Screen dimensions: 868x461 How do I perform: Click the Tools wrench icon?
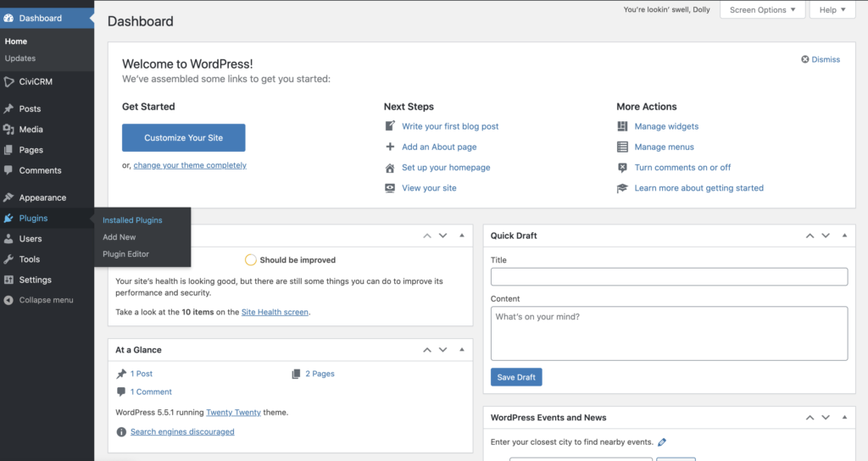click(x=8, y=259)
